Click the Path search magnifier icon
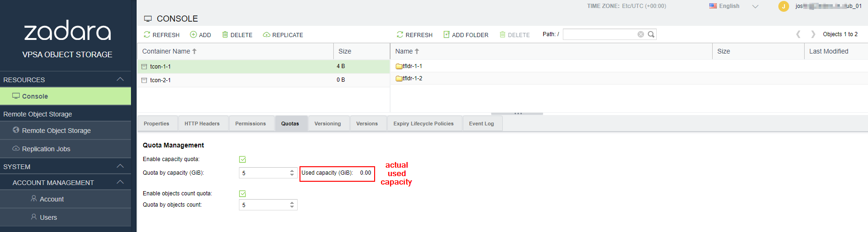This screenshot has width=868, height=232. (651, 34)
